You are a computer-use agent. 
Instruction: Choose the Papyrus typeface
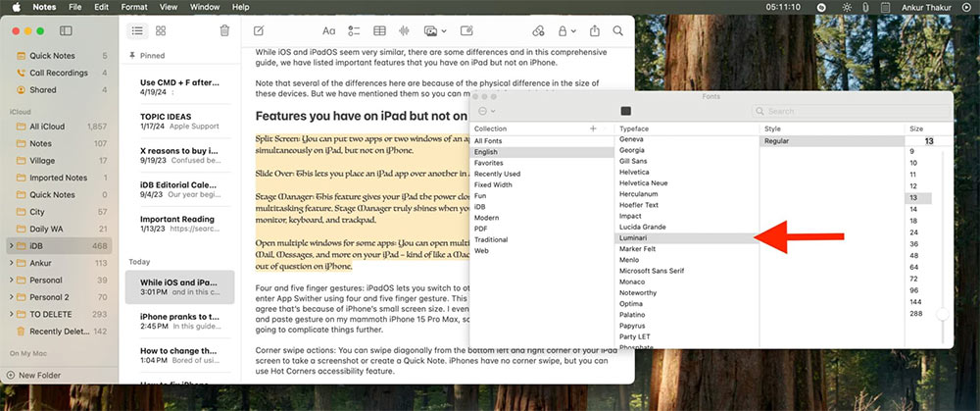[x=686, y=326]
